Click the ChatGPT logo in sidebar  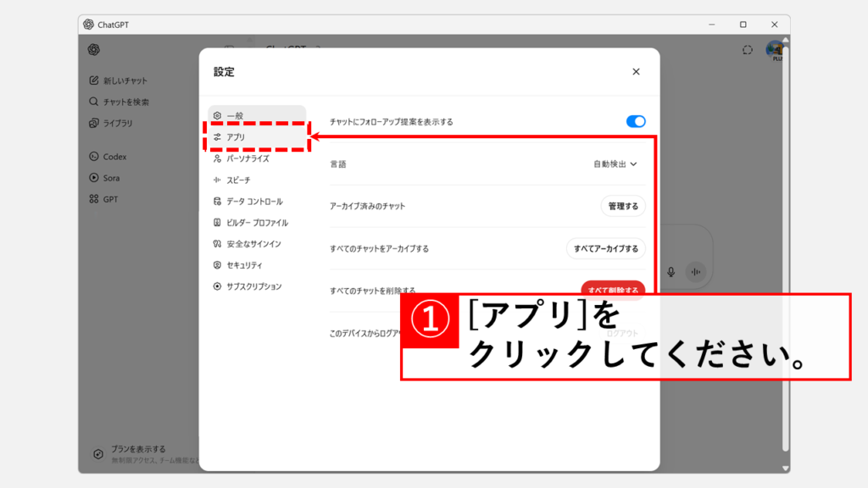pyautogui.click(x=94, y=49)
